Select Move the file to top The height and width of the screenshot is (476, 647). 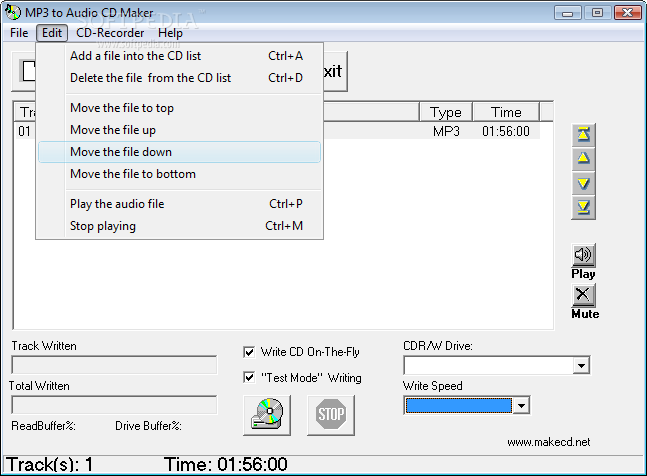click(x=179, y=108)
